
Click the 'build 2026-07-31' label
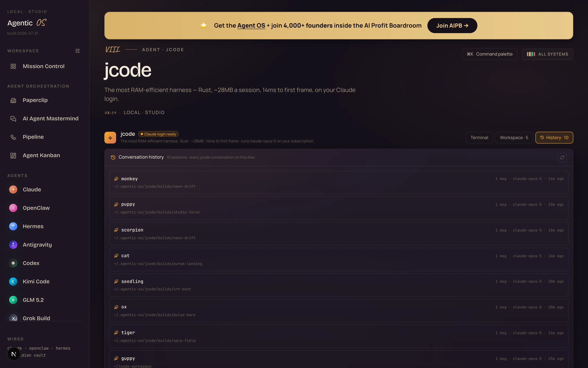pyautogui.click(x=23, y=33)
